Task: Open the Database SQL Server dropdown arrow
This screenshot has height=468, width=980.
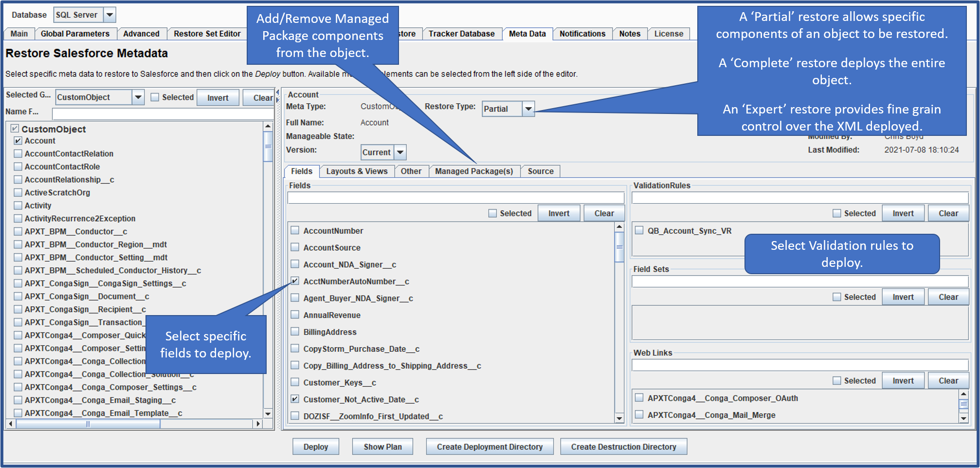Action: (110, 15)
